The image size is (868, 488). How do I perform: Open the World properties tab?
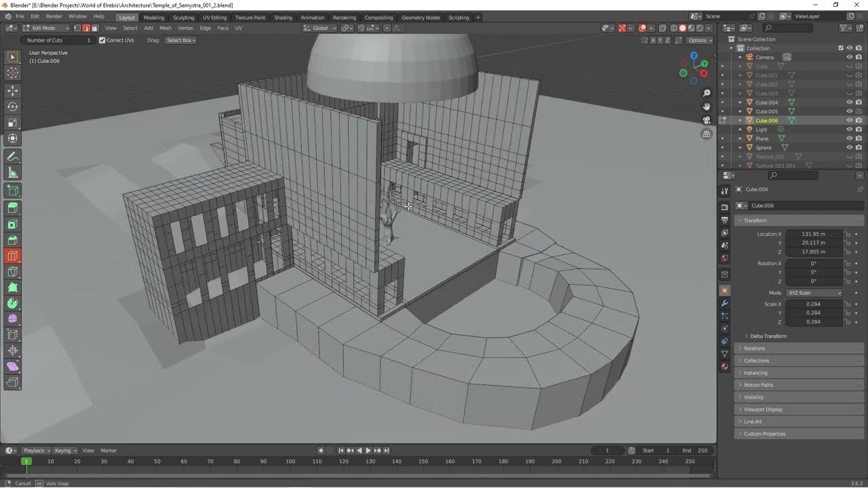click(725, 258)
